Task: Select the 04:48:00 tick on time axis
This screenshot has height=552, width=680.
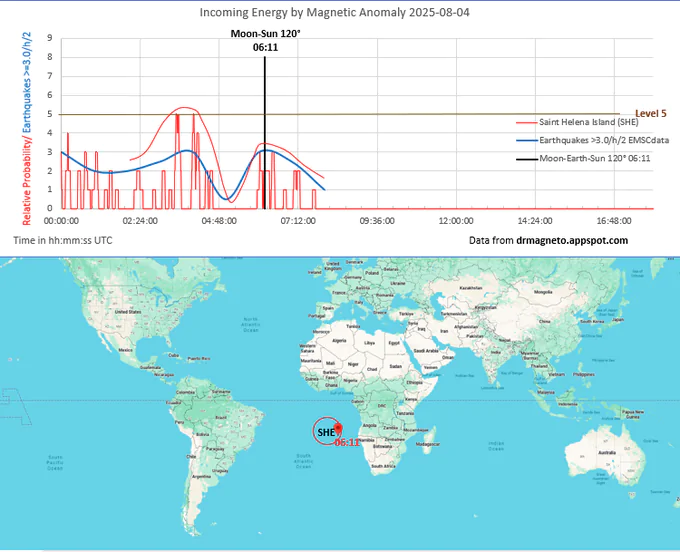Action: click(x=219, y=221)
